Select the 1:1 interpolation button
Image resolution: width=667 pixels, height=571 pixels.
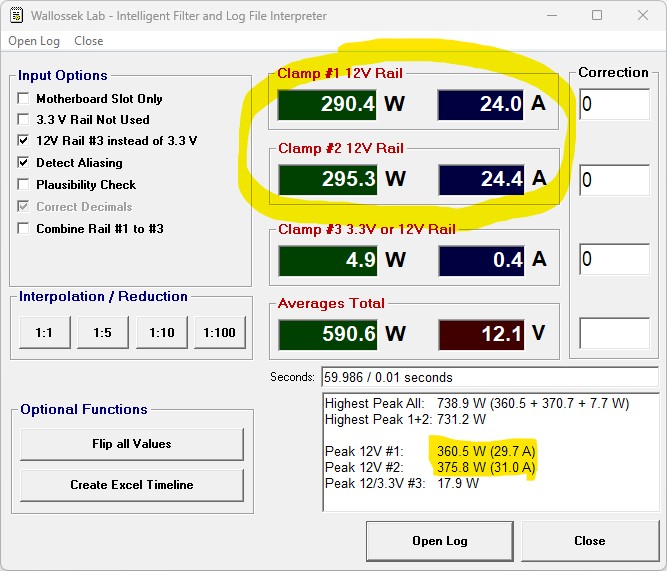pyautogui.click(x=45, y=332)
